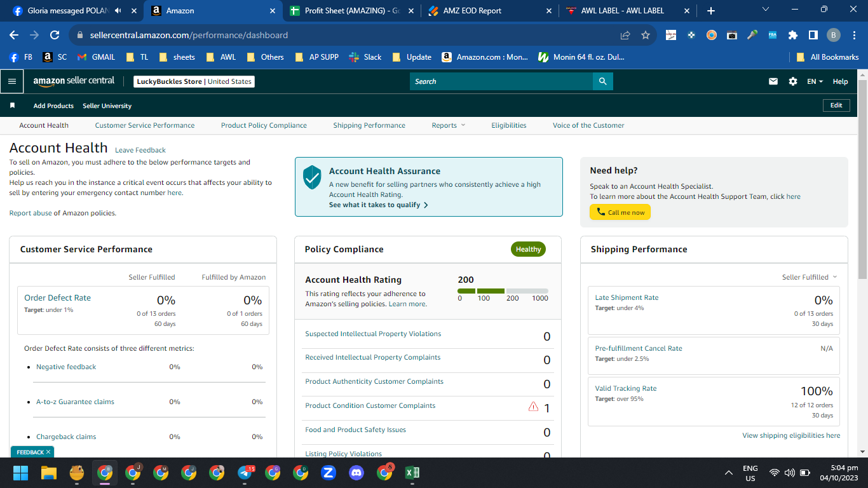This screenshot has width=868, height=488.
Task: Open Excel from the taskbar
Action: click(x=412, y=473)
